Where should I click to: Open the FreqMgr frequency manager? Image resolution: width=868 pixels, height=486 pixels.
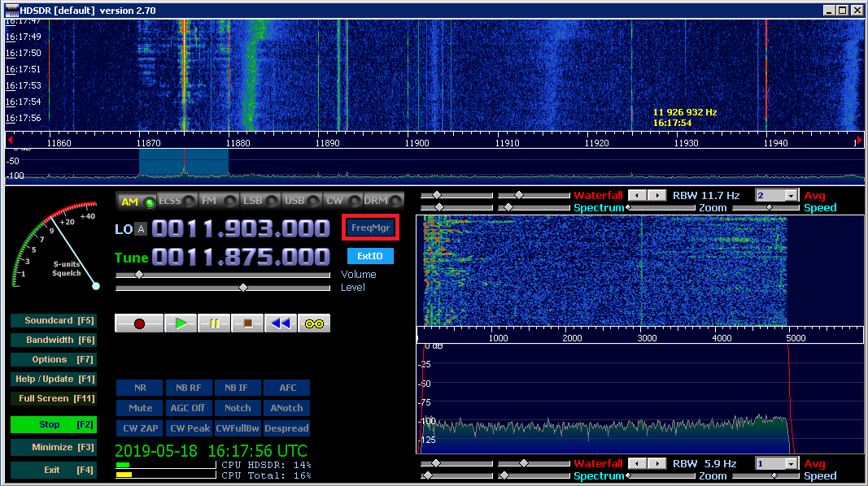click(370, 228)
